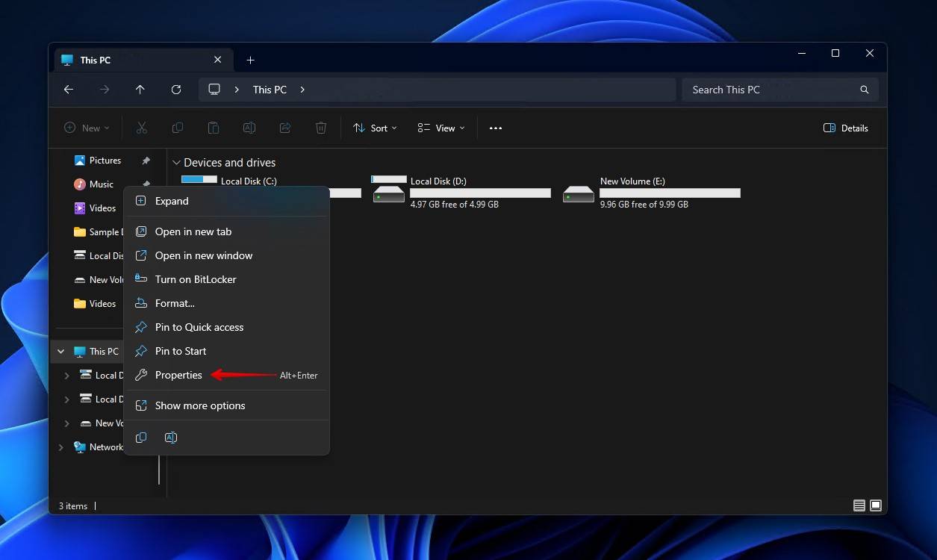Navigate up one folder level
Viewport: 937px width, 560px height.
140,90
